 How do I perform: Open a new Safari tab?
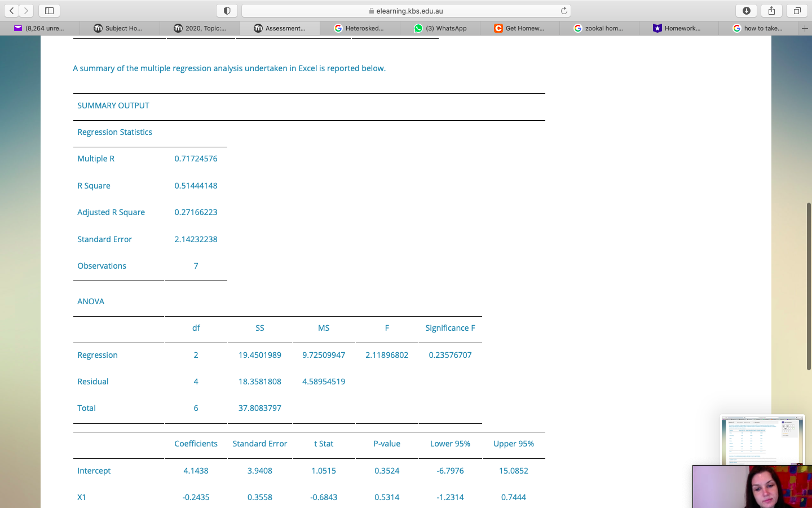805,28
